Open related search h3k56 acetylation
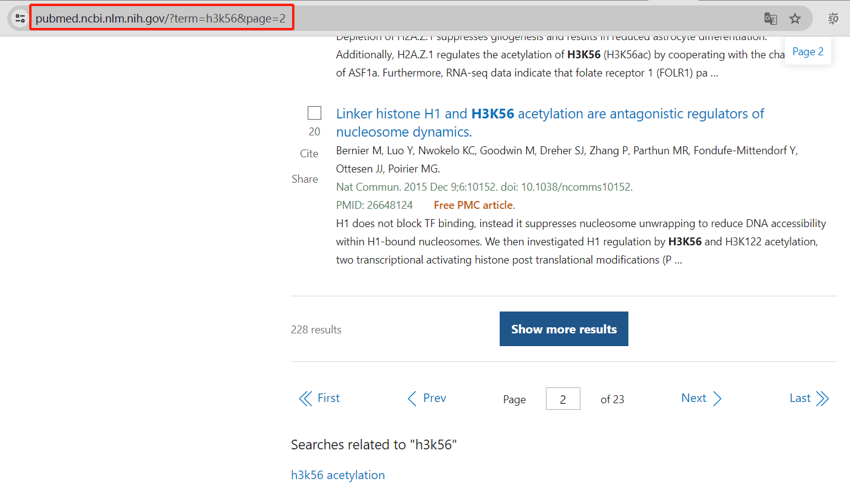This screenshot has width=850, height=504. coord(338,475)
